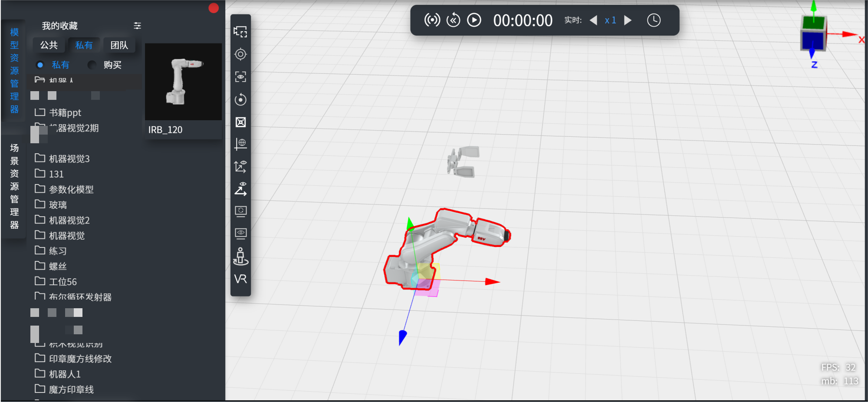Switch to the 团队 tab
Screen dimensions: 868x402
pyautogui.click(x=119, y=45)
